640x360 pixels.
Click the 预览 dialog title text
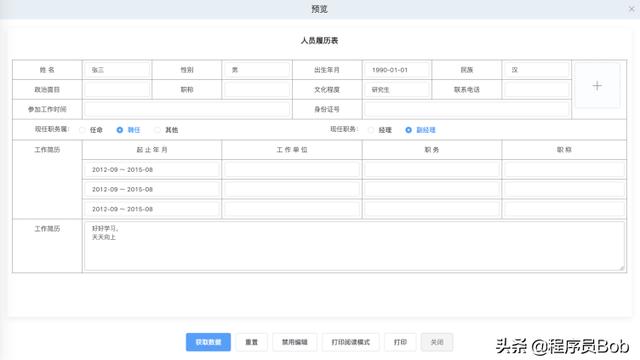click(319, 9)
